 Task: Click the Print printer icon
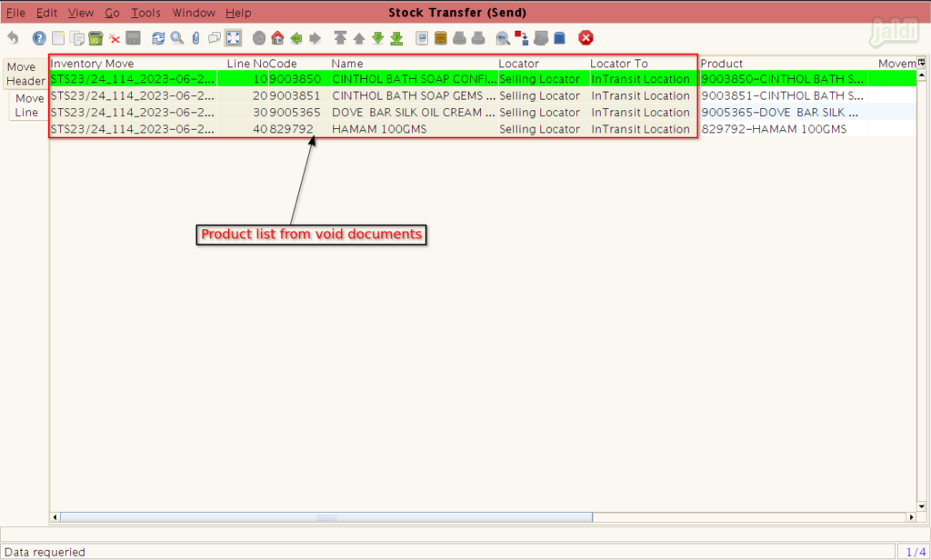[478, 38]
